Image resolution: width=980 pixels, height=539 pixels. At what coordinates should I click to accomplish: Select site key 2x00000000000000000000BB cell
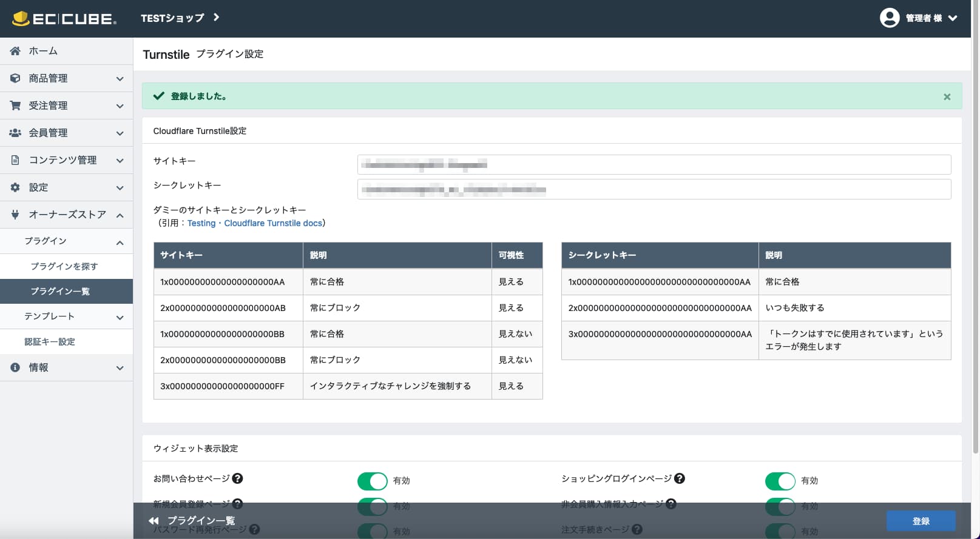click(x=228, y=360)
